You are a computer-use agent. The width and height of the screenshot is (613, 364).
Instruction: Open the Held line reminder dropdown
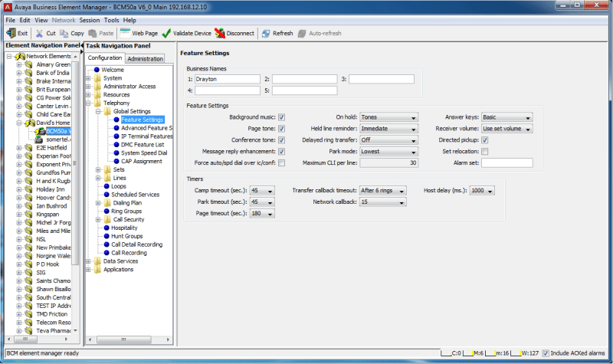389,129
